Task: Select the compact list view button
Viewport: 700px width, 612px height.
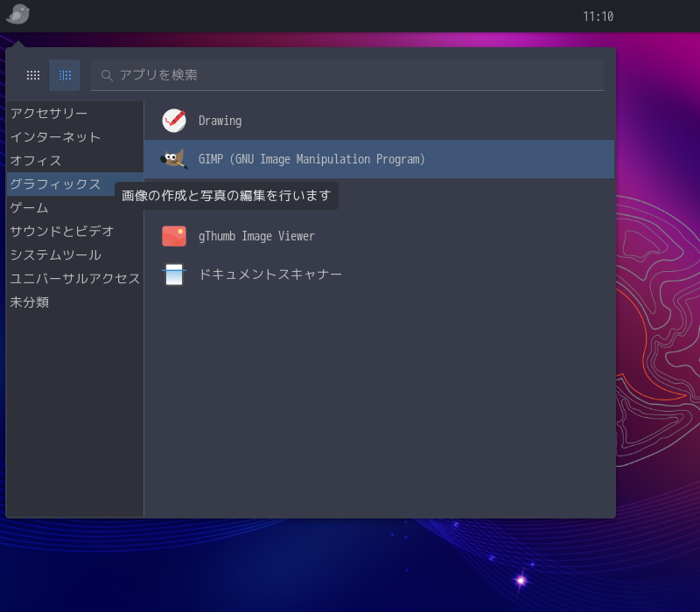Action: click(65, 75)
